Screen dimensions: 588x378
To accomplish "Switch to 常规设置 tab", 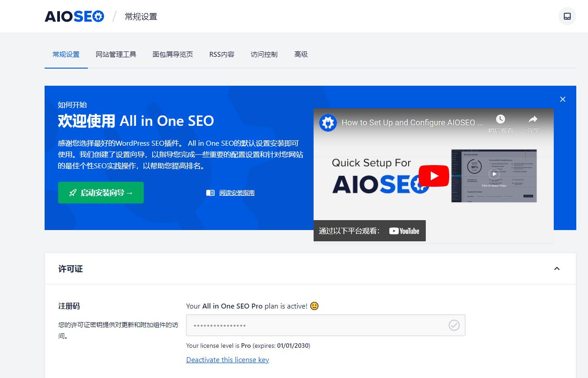I will pos(66,55).
